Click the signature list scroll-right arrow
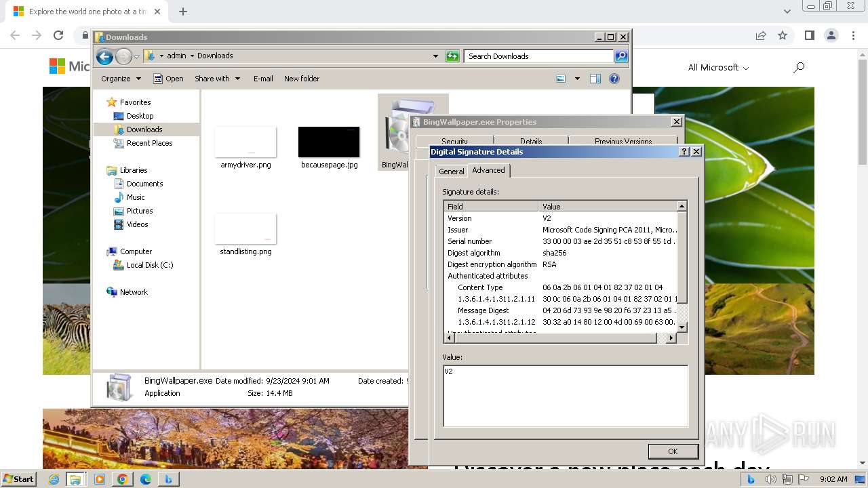The image size is (868, 488). [671, 338]
